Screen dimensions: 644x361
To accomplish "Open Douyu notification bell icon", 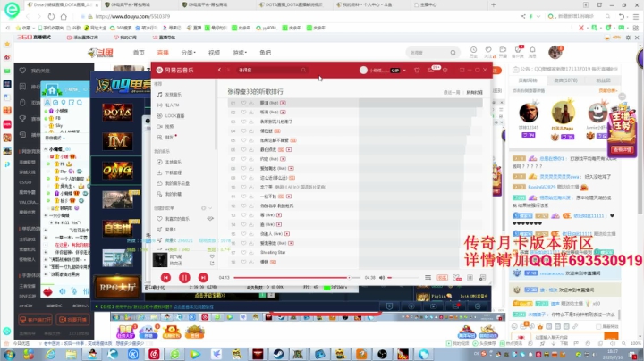I will pyautogui.click(x=532, y=52).
